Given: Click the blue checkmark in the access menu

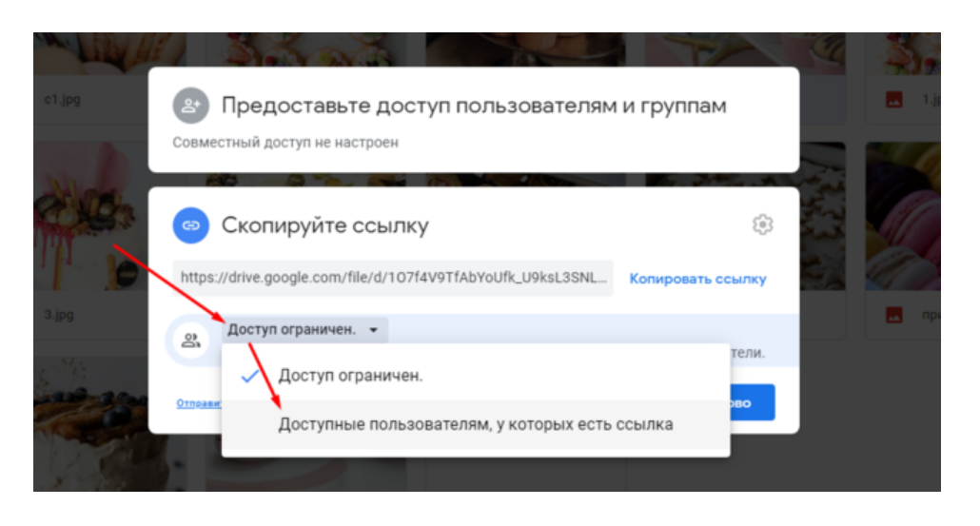Looking at the screenshot, I should (250, 376).
